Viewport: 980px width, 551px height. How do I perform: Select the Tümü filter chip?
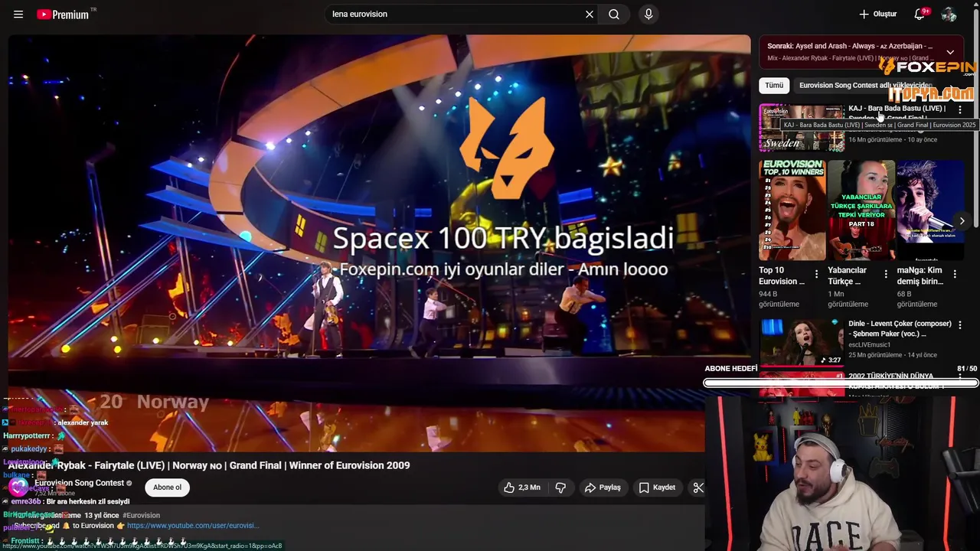774,86
